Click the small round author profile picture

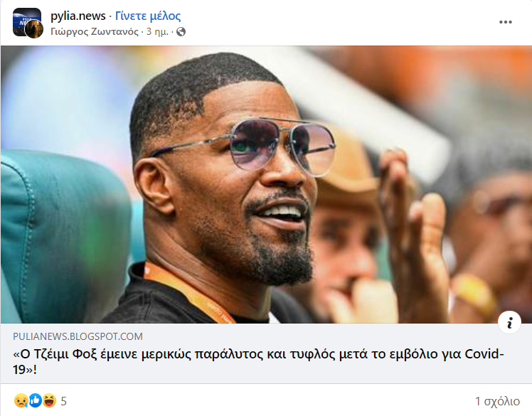34,29
